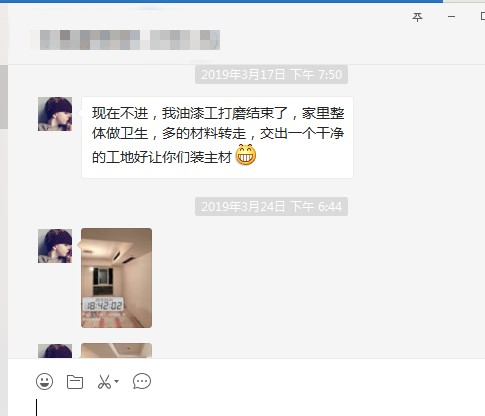Image resolution: width=485 pixels, height=416 pixels.
Task: Expand the screenshot options dropdown arrow
Action: pyautogui.click(x=116, y=381)
